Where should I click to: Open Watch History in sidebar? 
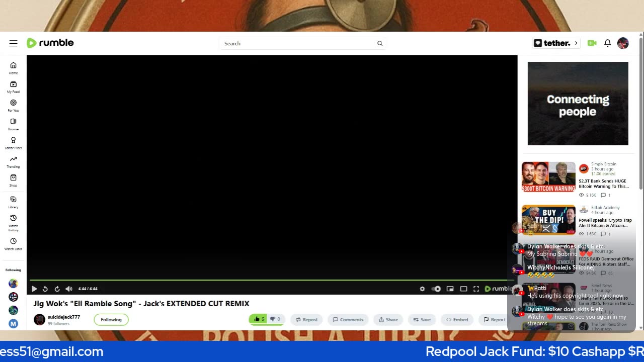pyautogui.click(x=13, y=223)
